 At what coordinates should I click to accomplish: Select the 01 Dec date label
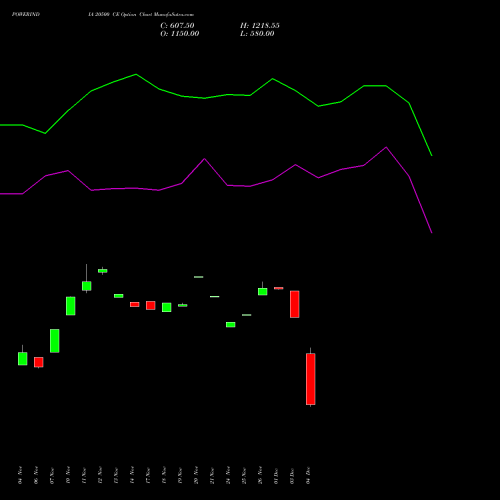(276, 475)
